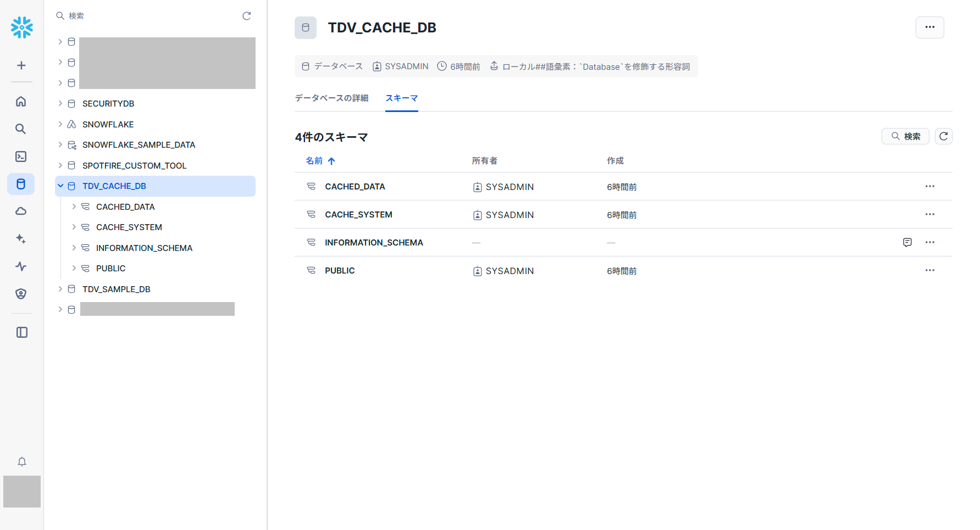The image size is (980, 530).
Task: Switch to データベースの詳細 tab
Action: point(331,98)
